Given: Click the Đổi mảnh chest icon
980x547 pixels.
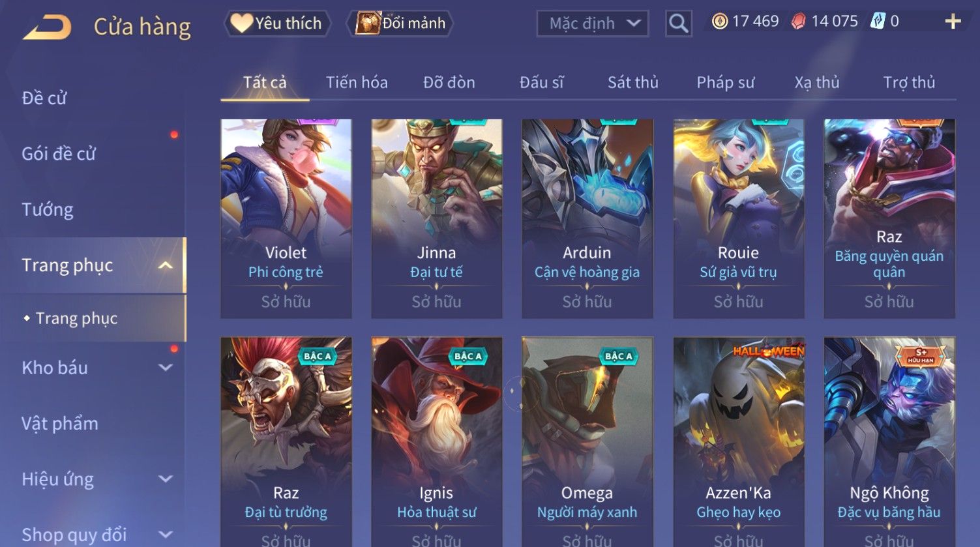Looking at the screenshot, I should point(367,23).
